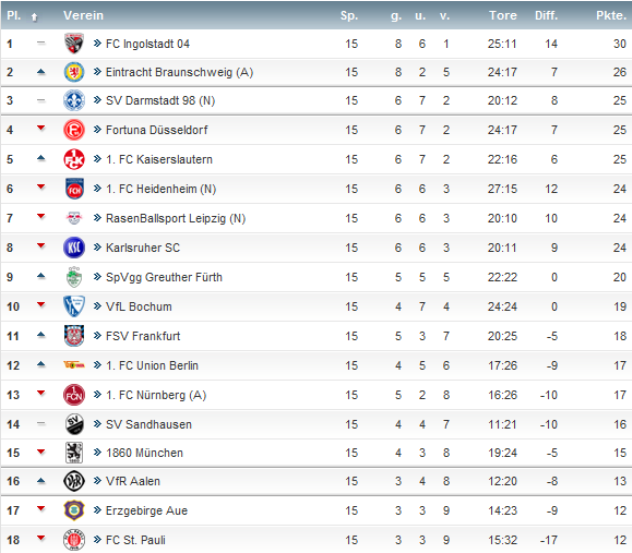Open the 1. FC Heidenheim (N) team link
Image resolution: width=632 pixels, height=553 pixels.
pos(160,189)
